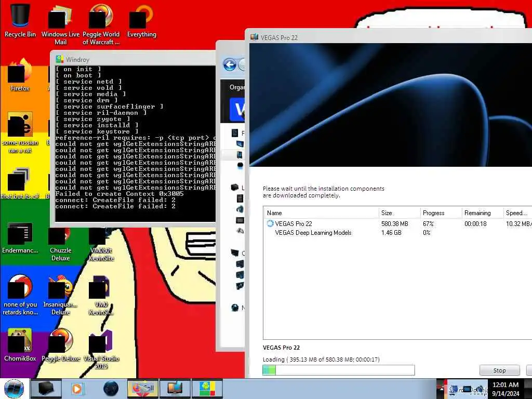Sort downloads by Speed column
The height and width of the screenshot is (399, 532).
click(x=517, y=212)
